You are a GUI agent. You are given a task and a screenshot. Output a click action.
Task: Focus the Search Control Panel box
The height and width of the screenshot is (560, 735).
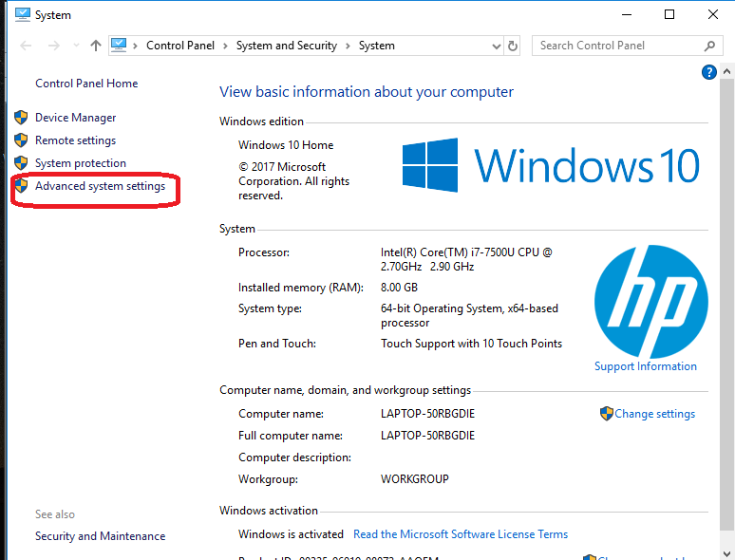626,46
